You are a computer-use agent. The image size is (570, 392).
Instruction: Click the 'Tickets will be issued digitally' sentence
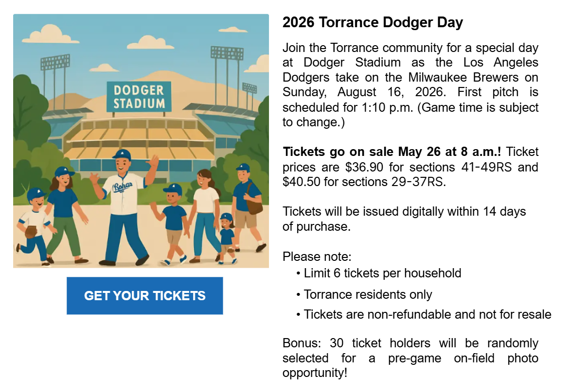[x=404, y=219]
